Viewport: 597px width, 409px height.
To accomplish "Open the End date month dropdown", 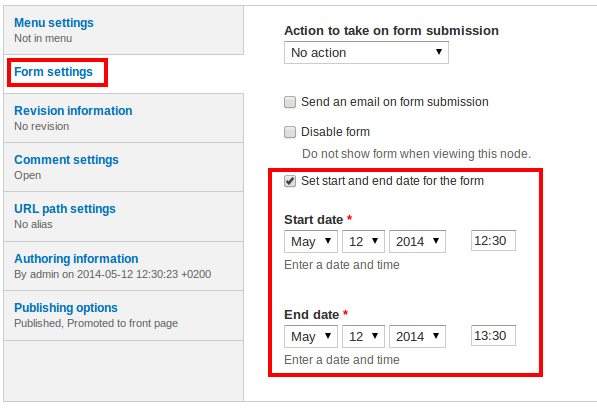I will pos(311,337).
